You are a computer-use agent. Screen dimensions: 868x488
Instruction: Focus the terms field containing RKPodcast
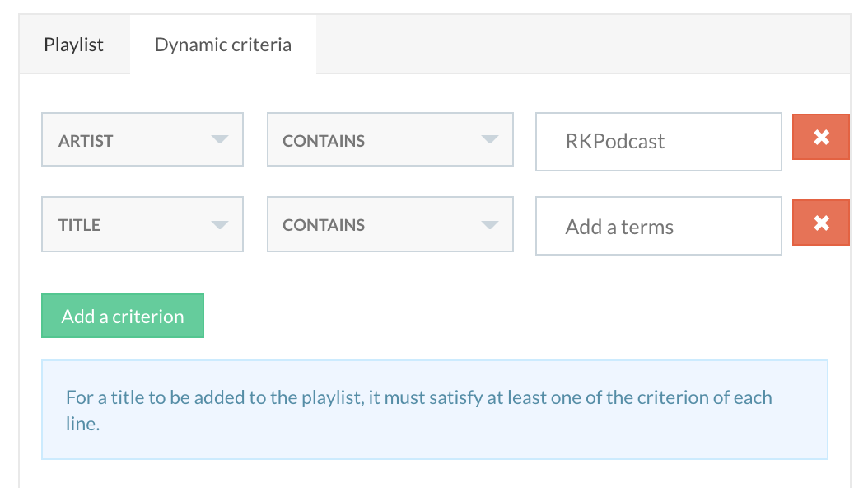pos(658,142)
